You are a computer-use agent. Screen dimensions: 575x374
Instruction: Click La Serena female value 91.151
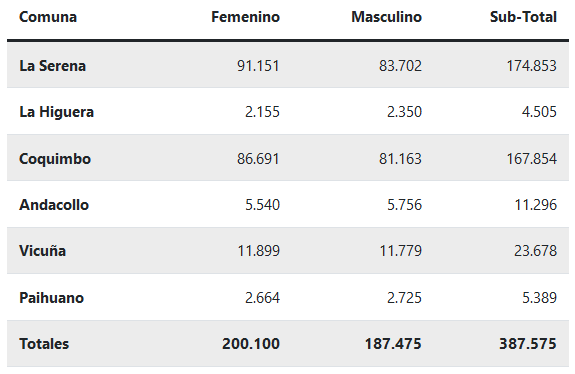tap(258, 66)
